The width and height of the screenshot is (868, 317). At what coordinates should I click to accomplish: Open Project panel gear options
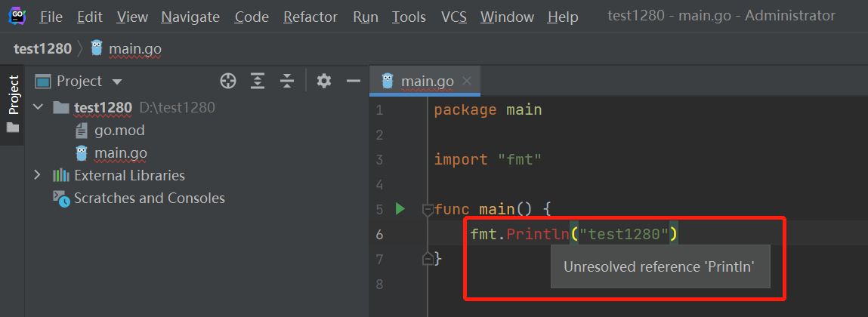324,82
